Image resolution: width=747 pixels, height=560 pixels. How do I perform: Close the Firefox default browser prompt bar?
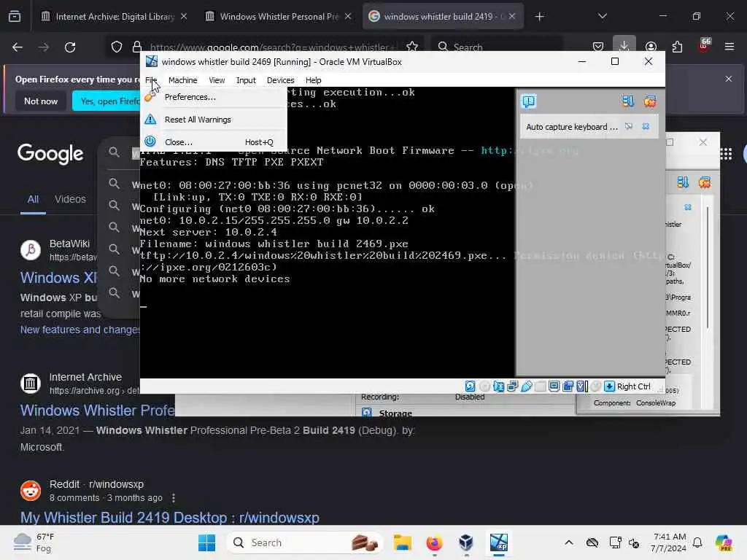729,79
